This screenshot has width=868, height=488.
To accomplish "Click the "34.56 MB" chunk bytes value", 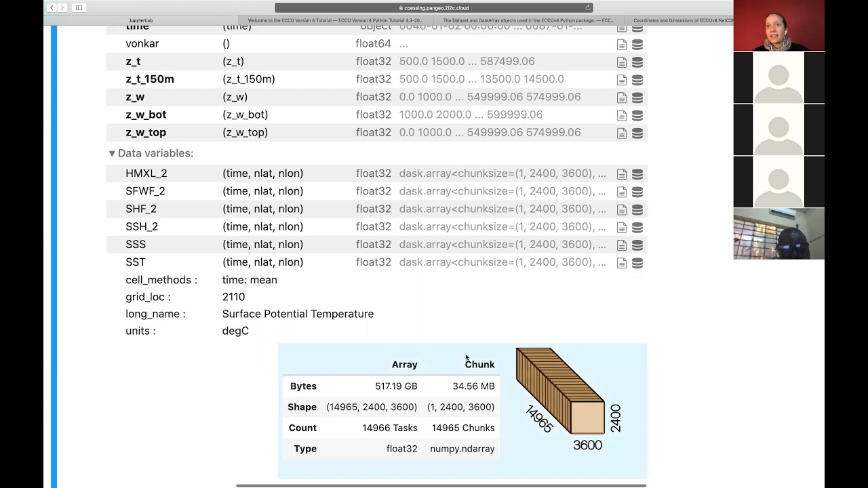I will point(473,386).
